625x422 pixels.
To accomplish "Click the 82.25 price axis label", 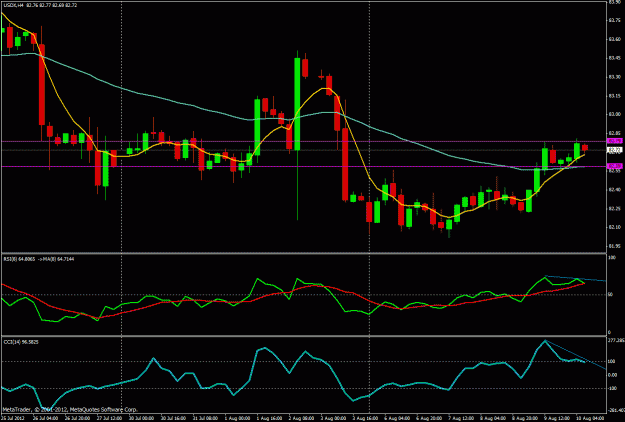I will 614,208.
